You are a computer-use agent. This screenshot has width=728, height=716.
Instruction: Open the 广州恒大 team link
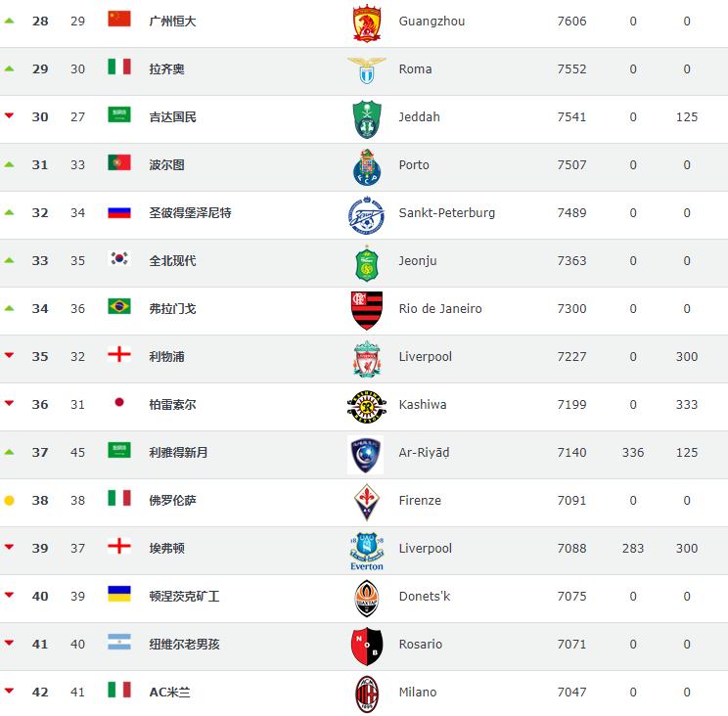172,22
